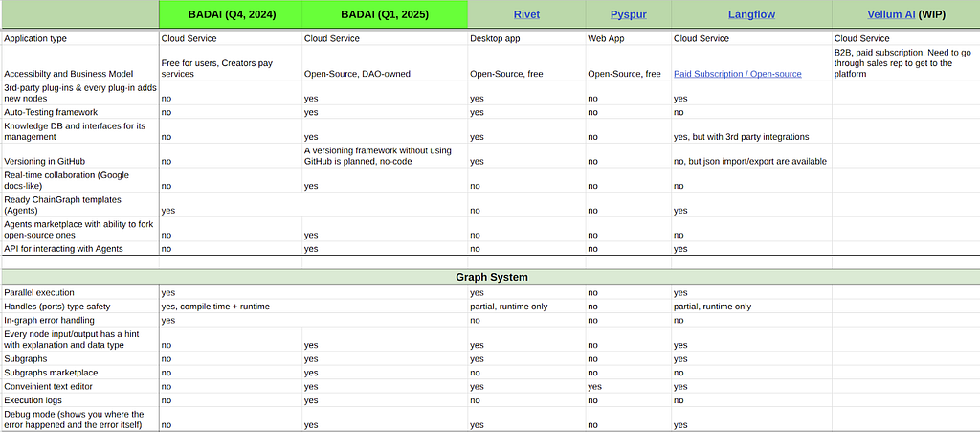Image resolution: width=980 pixels, height=432 pixels.
Task: Click the Handles (ports) type safety label
Action: (56, 307)
